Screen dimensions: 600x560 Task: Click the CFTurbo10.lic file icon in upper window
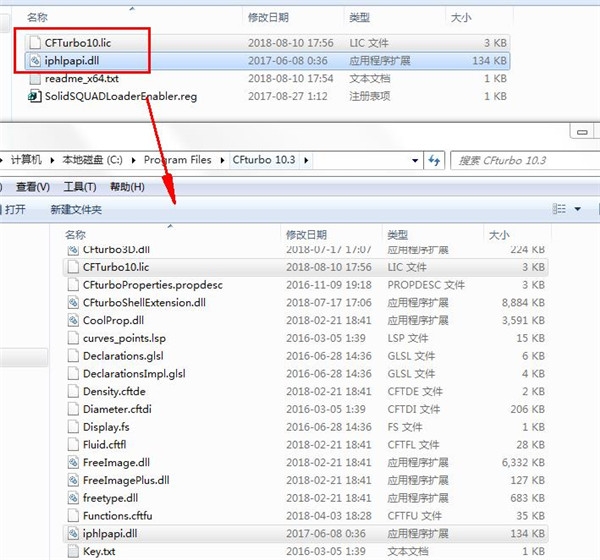(x=35, y=42)
